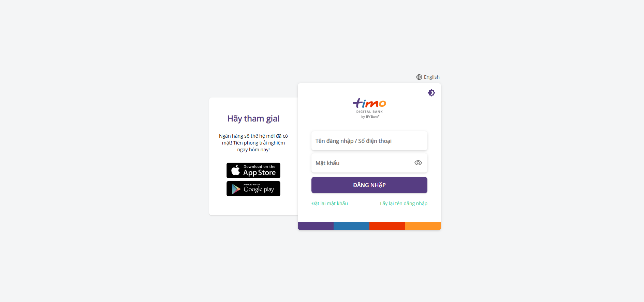Click the globe language icon
This screenshot has width=644, height=302.
(x=419, y=77)
